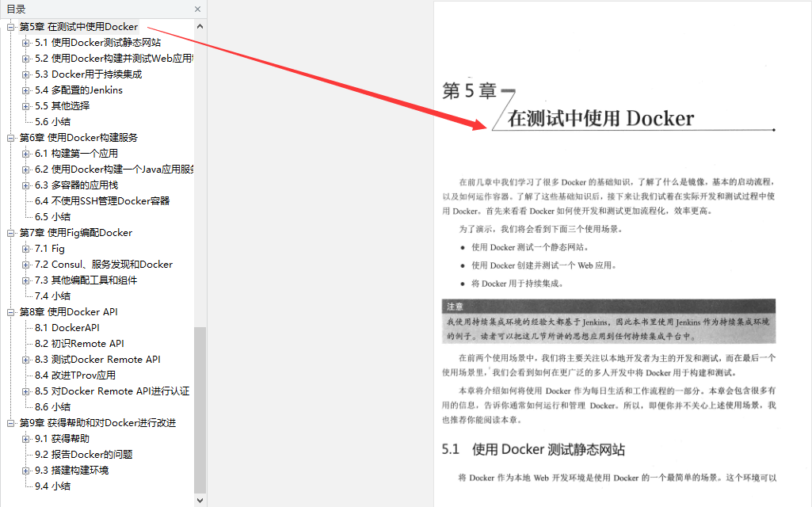
Task: Open bookmark 6.3 多容器的应用栈
Action: [x=76, y=185]
